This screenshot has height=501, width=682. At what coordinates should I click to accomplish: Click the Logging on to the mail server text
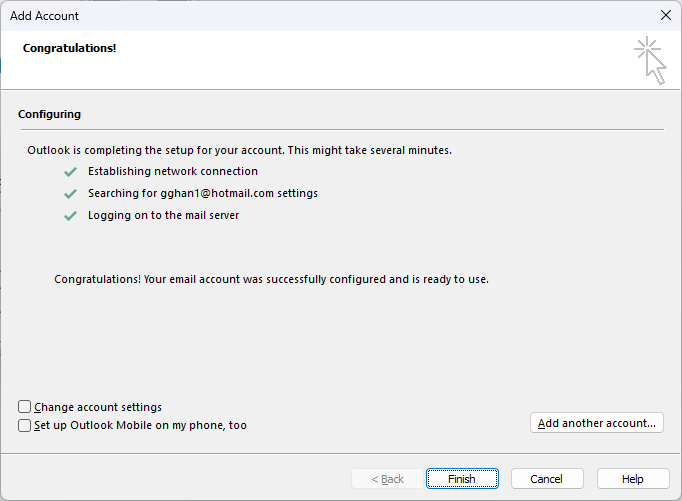[x=163, y=215]
